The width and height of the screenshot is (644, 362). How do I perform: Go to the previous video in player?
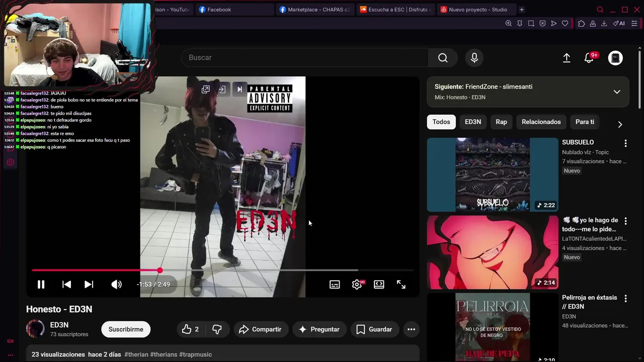66,285
